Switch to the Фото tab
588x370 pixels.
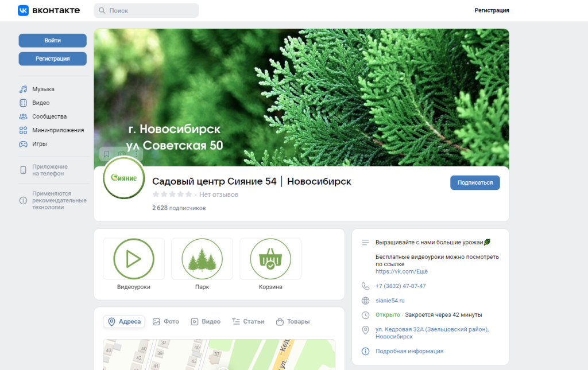[x=166, y=322]
